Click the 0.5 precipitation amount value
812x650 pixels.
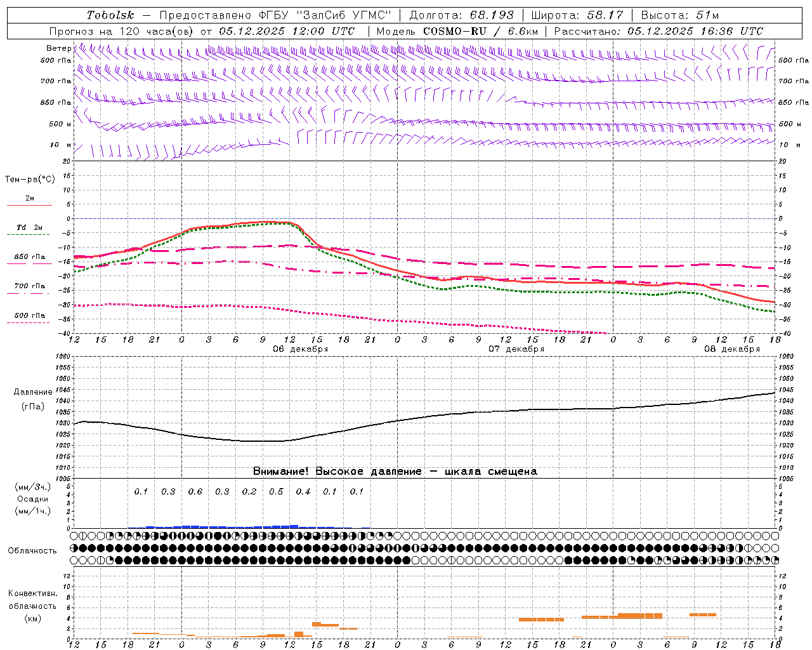[x=276, y=491]
